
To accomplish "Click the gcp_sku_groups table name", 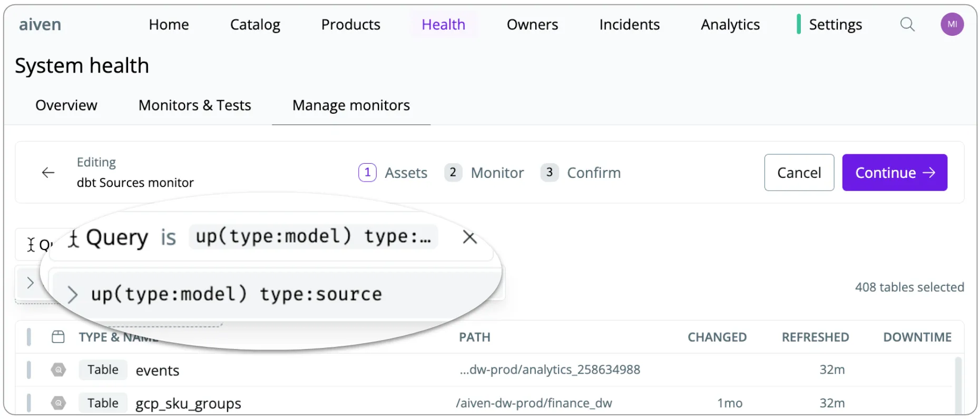I will [188, 404].
